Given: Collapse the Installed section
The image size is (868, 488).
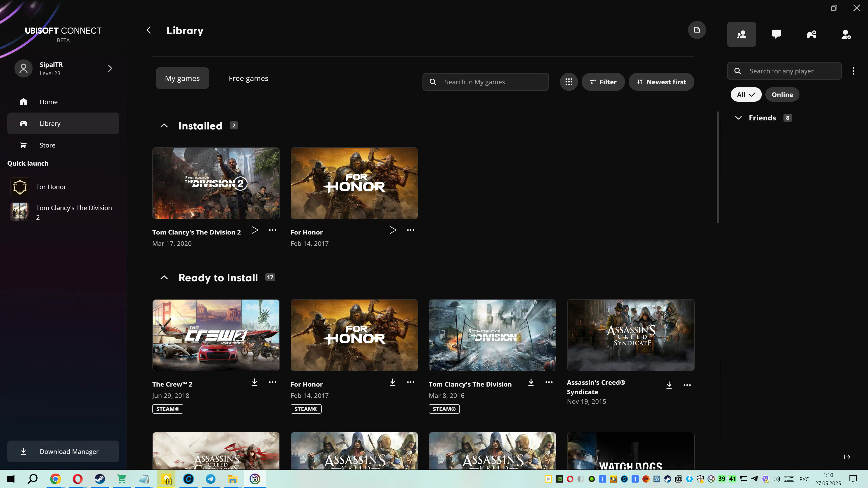Looking at the screenshot, I should 164,126.
